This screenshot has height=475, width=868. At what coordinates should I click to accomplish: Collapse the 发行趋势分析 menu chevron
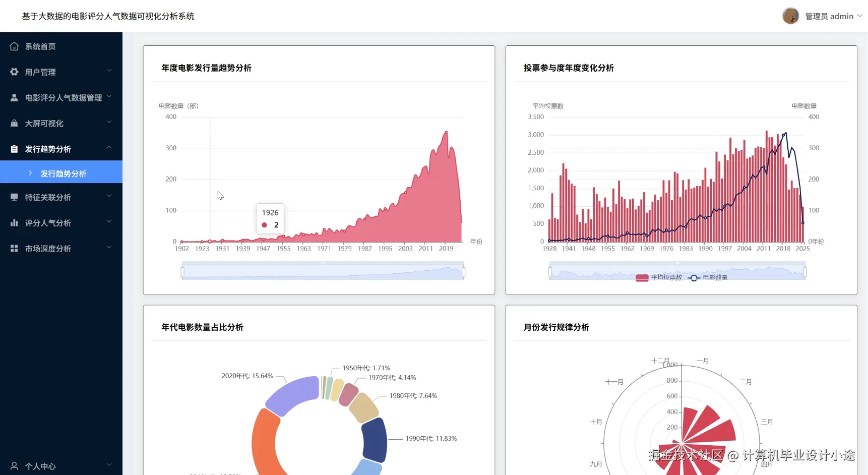(x=109, y=148)
